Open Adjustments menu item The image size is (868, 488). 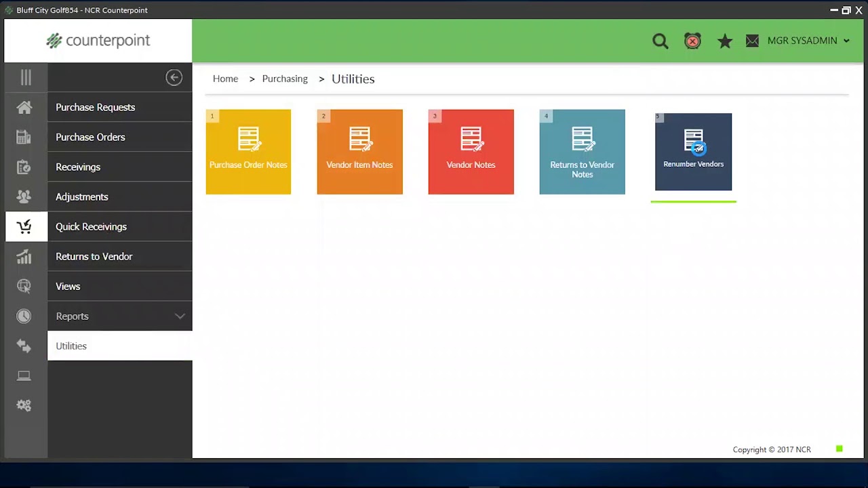120,197
